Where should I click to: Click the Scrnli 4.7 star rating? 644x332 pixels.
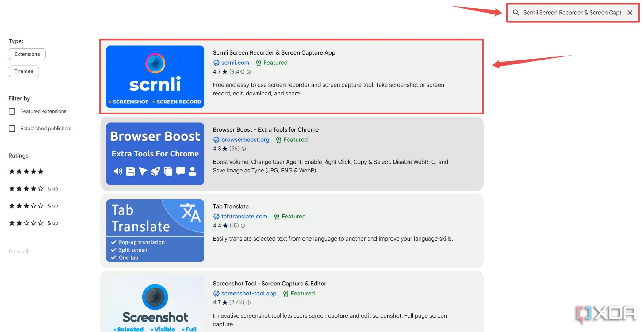(x=220, y=72)
